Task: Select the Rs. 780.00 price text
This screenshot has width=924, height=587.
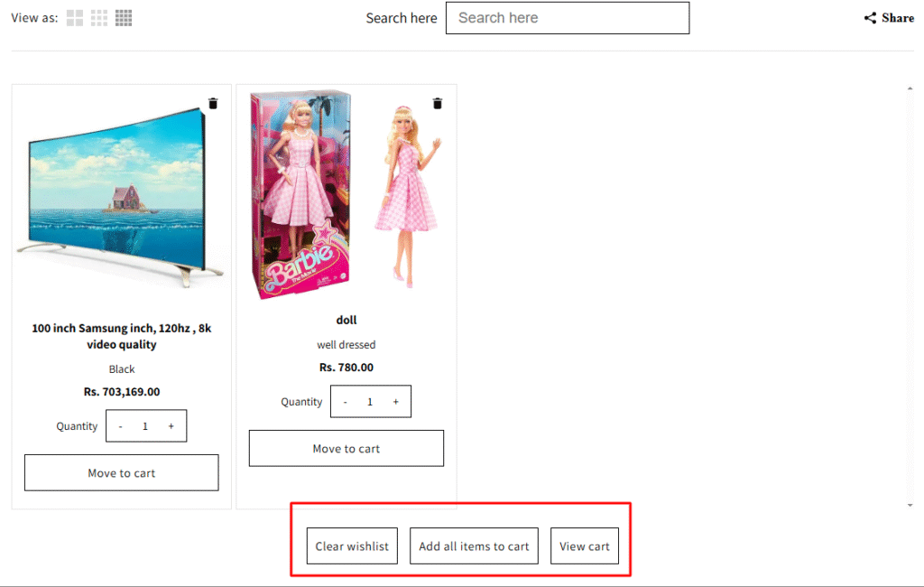Action: [346, 368]
